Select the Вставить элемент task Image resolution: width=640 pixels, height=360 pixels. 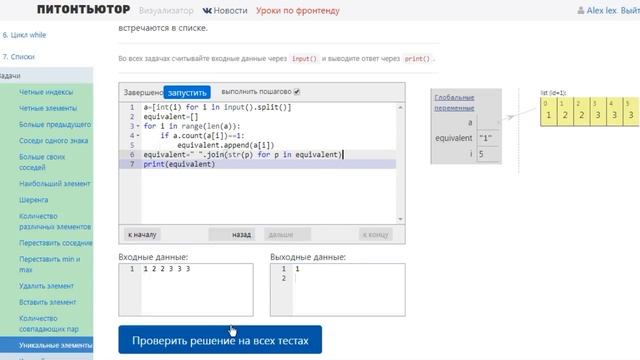coord(47,302)
